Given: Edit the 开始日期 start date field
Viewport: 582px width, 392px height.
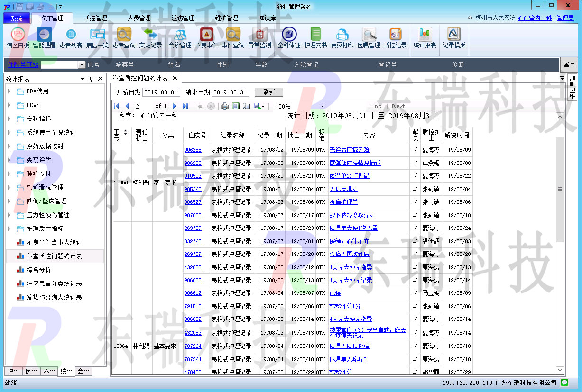Looking at the screenshot, I should click(161, 92).
